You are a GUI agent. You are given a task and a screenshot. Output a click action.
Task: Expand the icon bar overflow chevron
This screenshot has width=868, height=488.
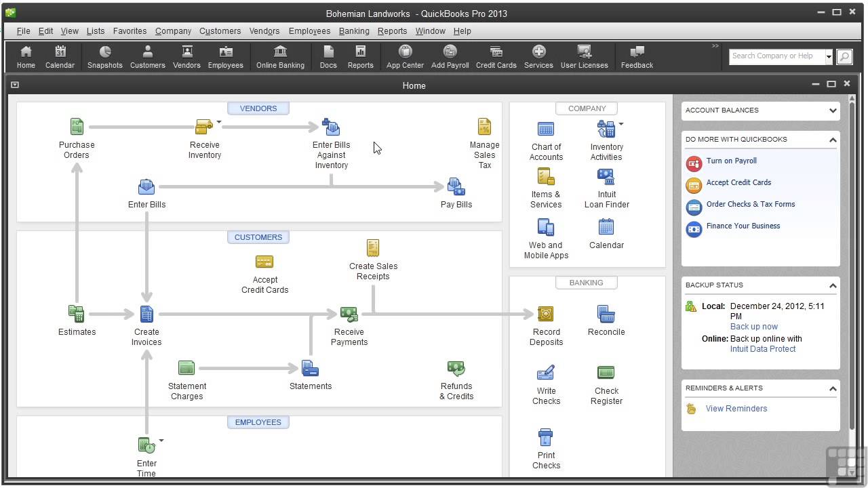tap(715, 46)
